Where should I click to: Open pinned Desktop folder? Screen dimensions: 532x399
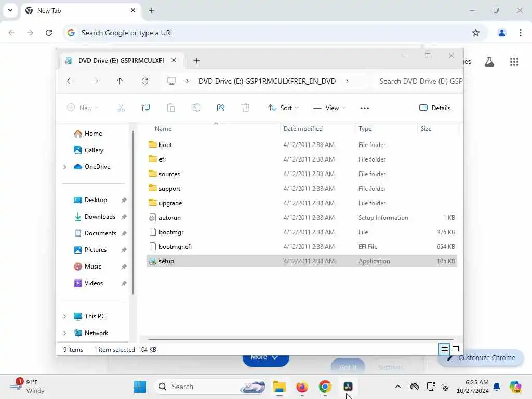90,200
